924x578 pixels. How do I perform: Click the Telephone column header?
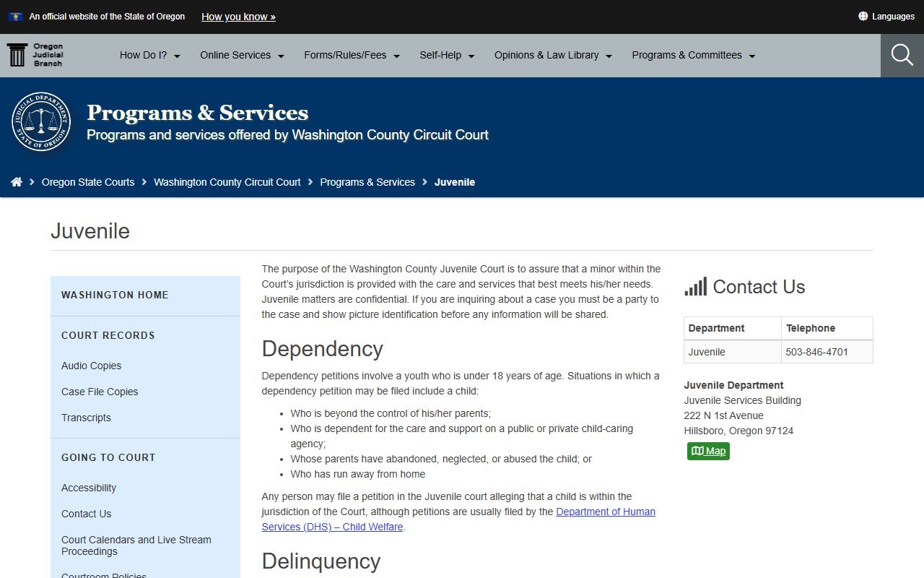(x=827, y=328)
